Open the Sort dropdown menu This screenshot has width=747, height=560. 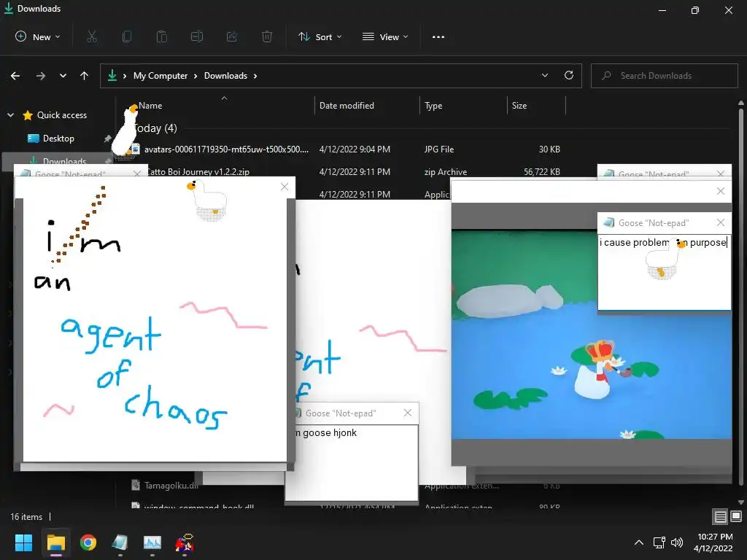pos(320,36)
